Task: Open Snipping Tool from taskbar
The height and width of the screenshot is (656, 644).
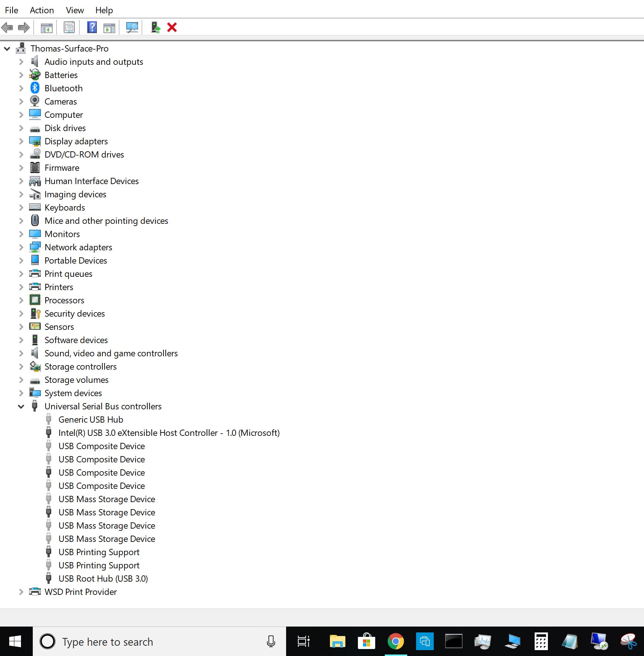Action: pyautogui.click(x=628, y=642)
